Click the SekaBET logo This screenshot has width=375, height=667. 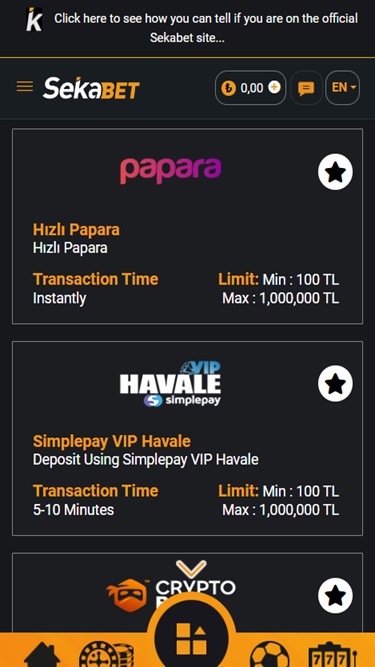pos(91,88)
